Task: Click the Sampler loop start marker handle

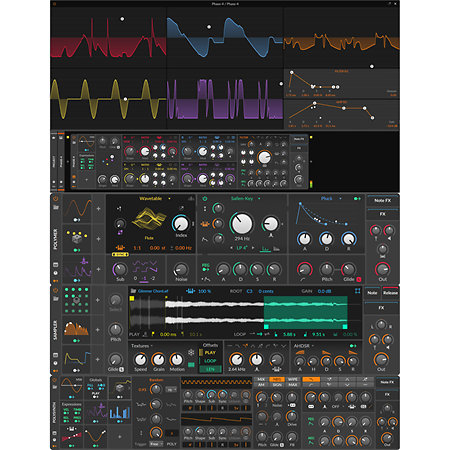Action: click(x=266, y=327)
